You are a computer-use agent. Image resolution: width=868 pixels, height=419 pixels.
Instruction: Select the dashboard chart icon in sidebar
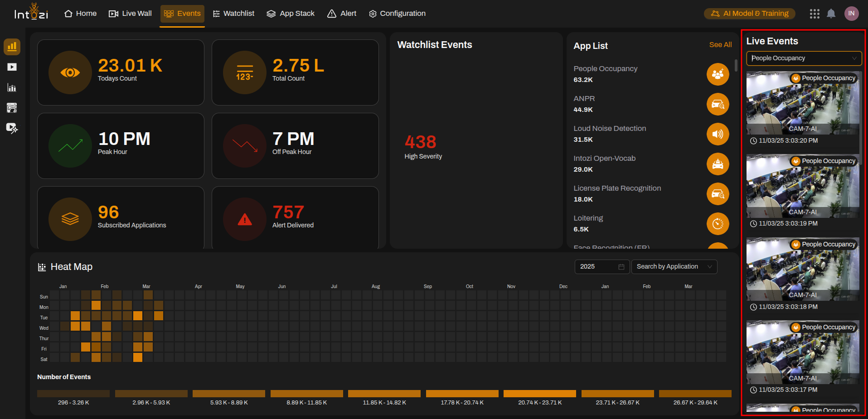coord(12,47)
